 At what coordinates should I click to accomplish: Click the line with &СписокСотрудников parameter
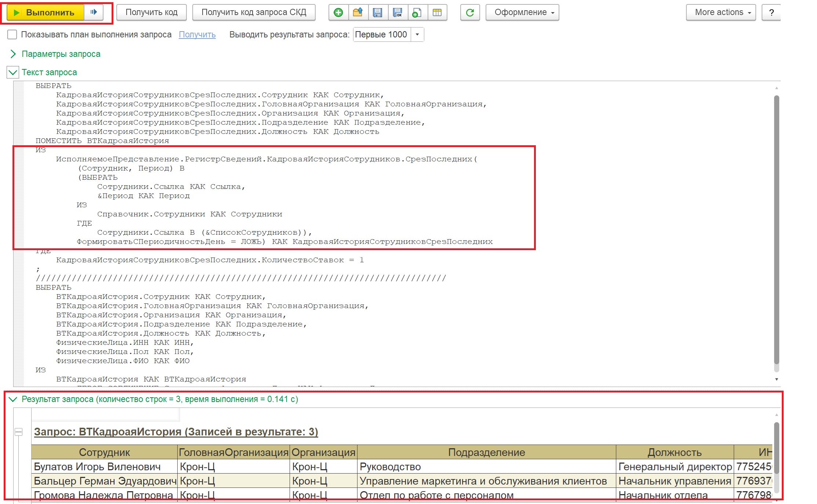tap(204, 233)
